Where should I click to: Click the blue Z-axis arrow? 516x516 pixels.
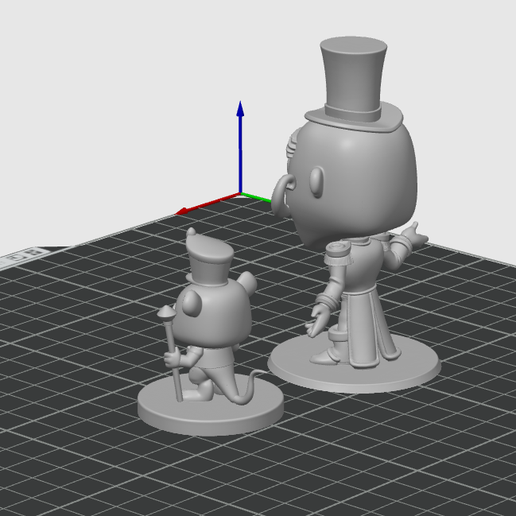click(240, 147)
